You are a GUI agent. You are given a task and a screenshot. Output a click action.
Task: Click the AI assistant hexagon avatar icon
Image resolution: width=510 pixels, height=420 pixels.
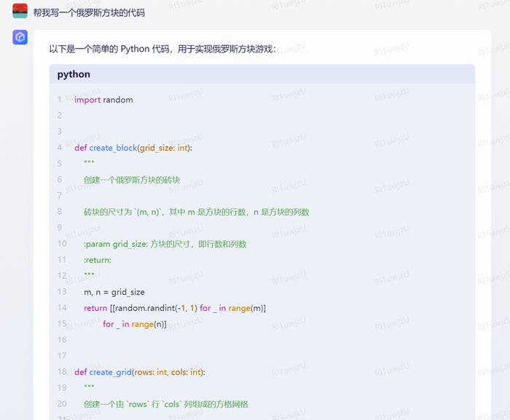pos(20,37)
